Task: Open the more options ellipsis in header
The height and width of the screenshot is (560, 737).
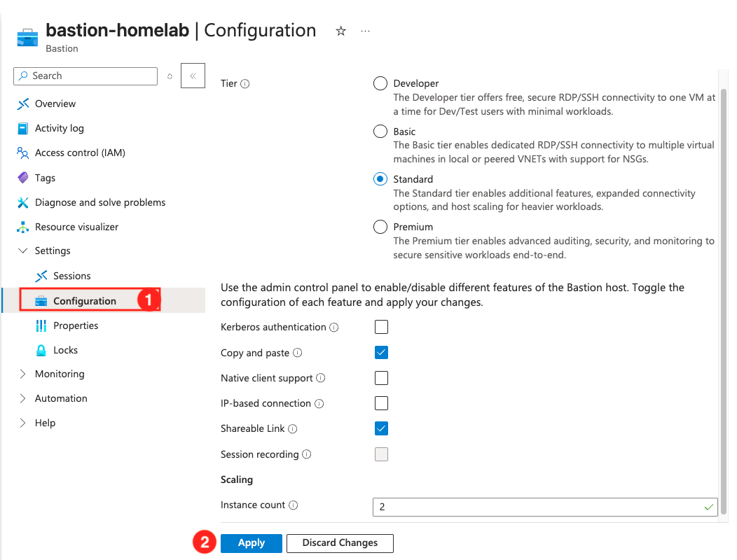Action: pos(365,31)
